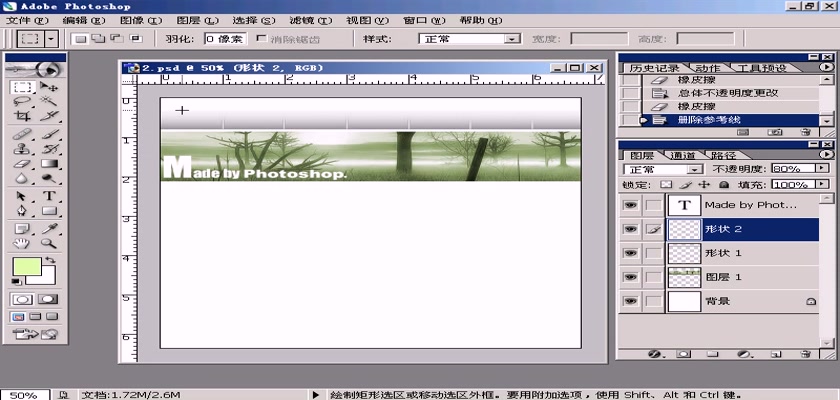Select the History Brush tool

point(49,149)
